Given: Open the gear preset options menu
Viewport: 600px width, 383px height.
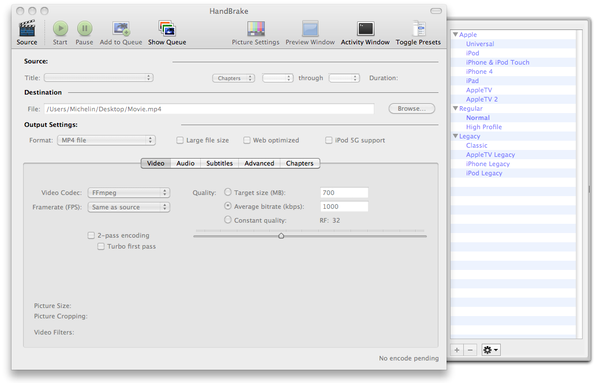Looking at the screenshot, I should (491, 350).
